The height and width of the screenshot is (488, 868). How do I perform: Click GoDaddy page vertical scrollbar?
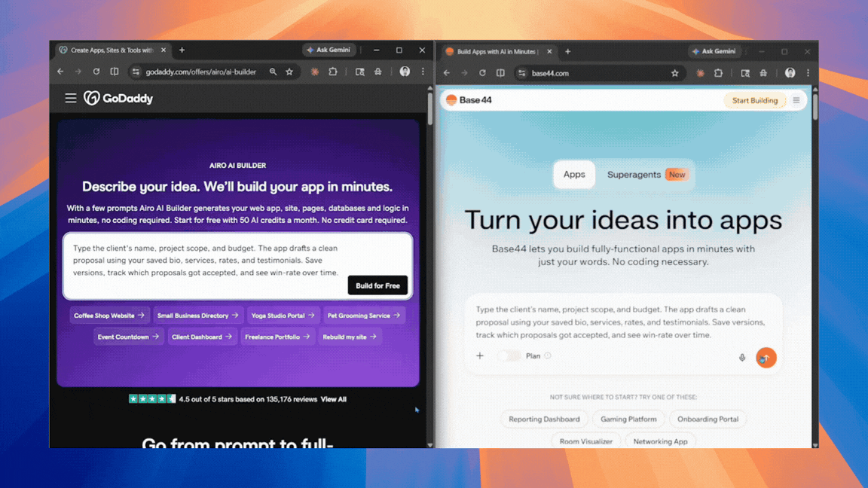click(429, 108)
